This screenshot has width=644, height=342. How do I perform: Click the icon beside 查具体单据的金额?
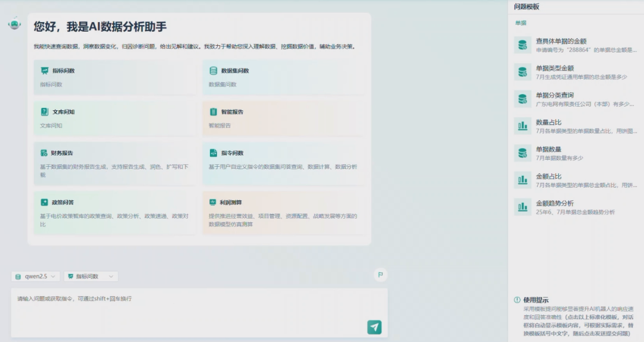pyautogui.click(x=522, y=45)
